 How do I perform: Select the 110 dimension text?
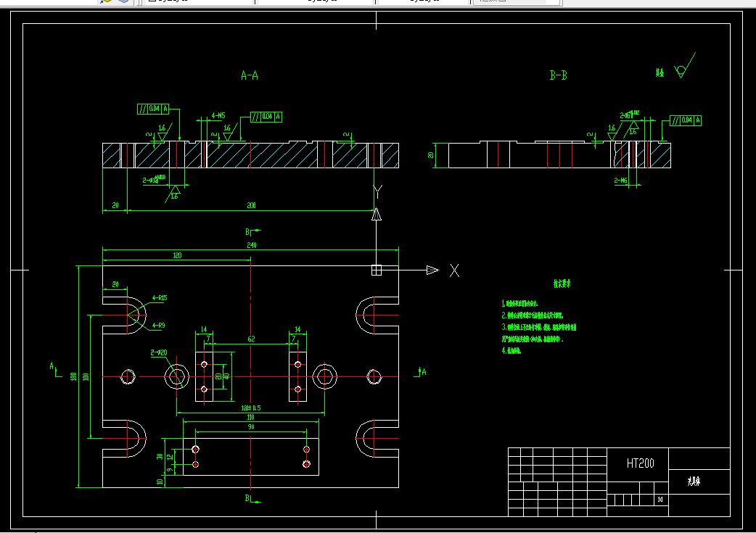point(251,418)
